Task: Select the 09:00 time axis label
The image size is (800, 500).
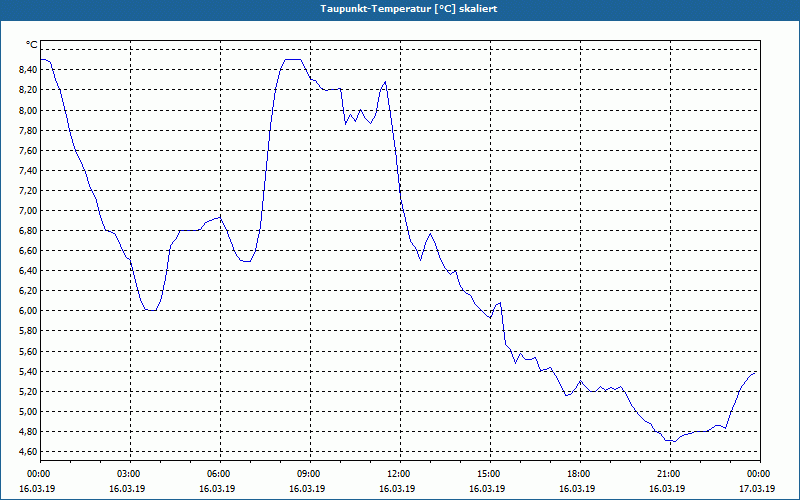Action: [x=310, y=474]
